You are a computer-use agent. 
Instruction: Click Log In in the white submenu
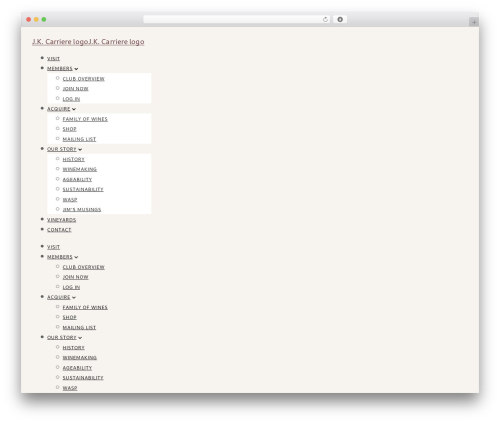click(71, 99)
